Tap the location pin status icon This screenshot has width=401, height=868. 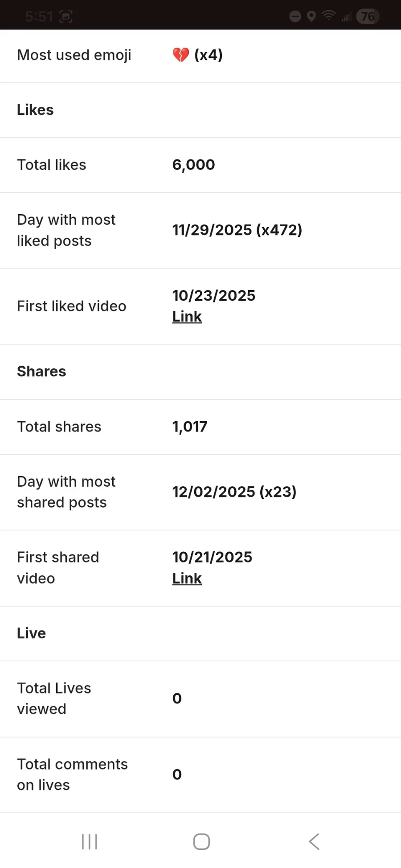pos(311,16)
